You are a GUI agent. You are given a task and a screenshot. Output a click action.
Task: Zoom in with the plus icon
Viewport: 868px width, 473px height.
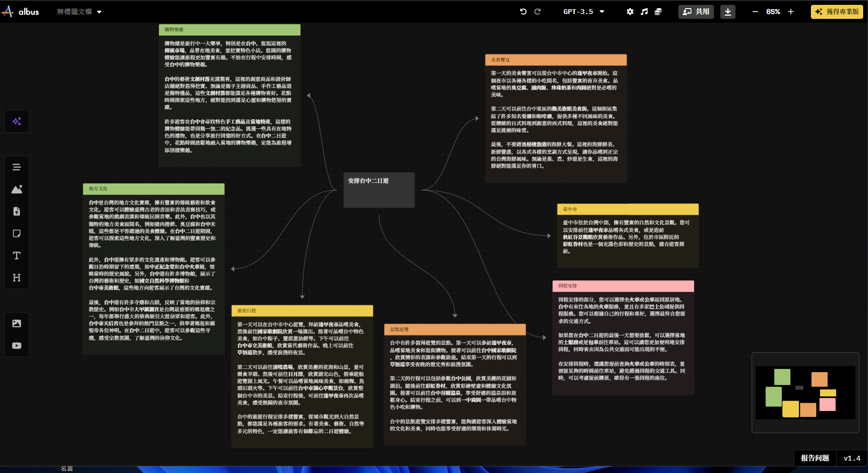click(790, 11)
